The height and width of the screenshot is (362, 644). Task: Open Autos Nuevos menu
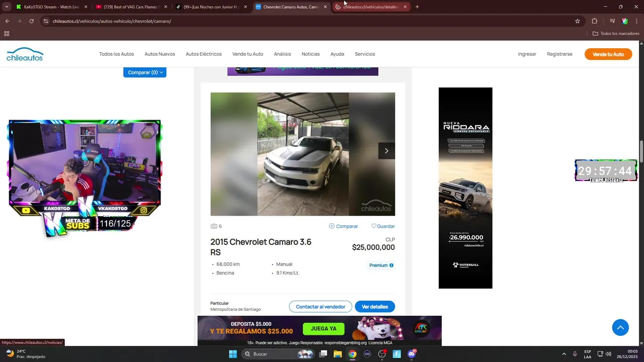(x=159, y=54)
